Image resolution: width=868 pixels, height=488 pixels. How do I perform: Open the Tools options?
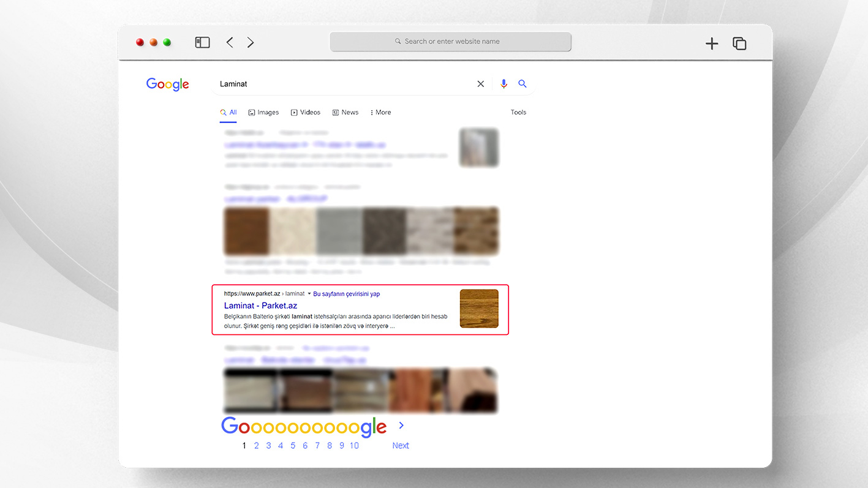pyautogui.click(x=518, y=113)
